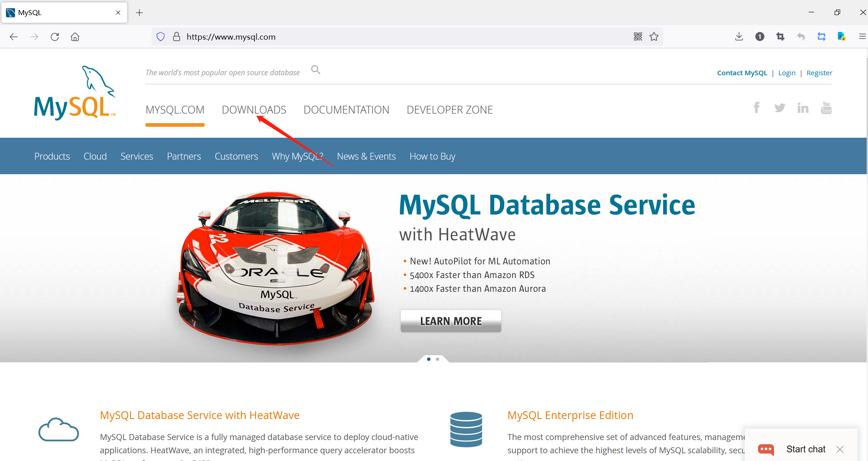Image resolution: width=868 pixels, height=461 pixels.
Task: Open the Customers menu
Action: pos(236,156)
